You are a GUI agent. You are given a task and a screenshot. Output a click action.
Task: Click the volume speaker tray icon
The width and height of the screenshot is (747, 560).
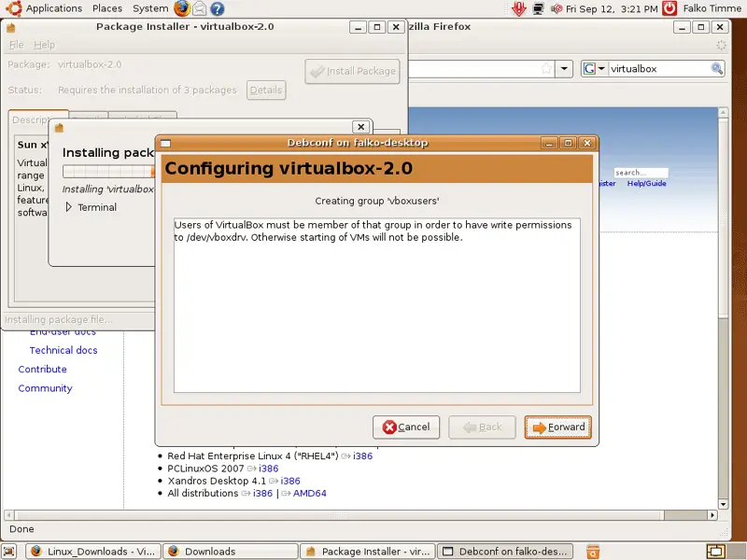tap(556, 8)
